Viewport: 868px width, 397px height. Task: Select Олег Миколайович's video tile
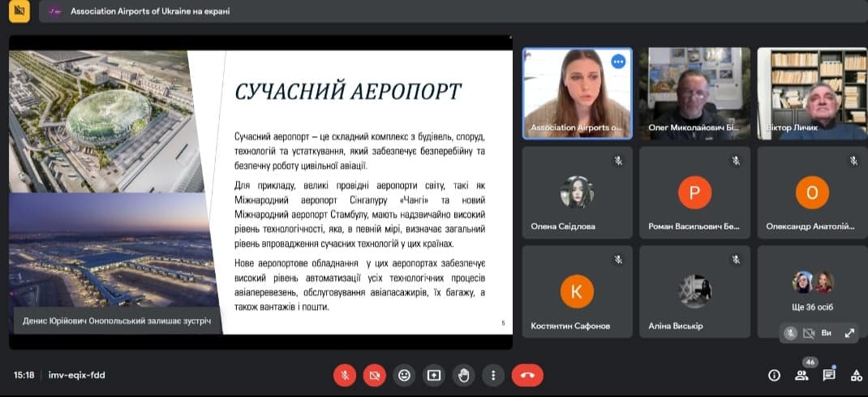[x=694, y=93]
